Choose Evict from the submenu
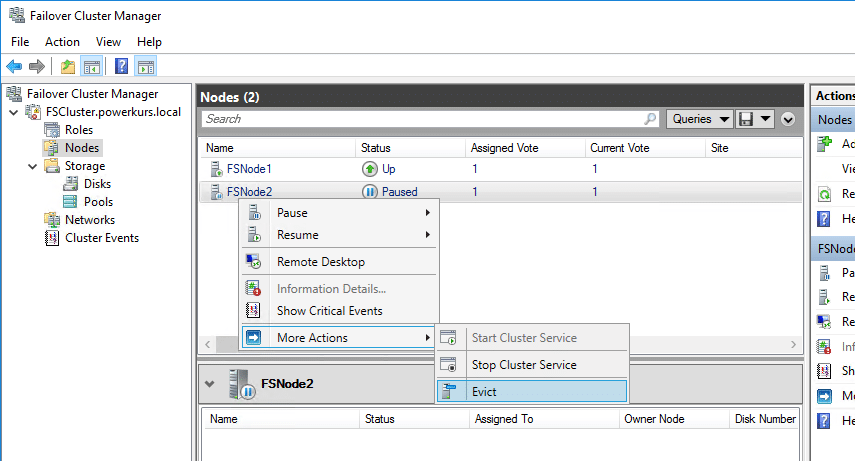The image size is (855, 461). click(532, 391)
